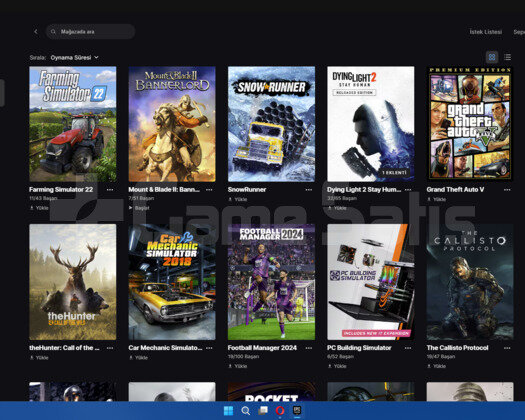Click the Grand Theft Auto V title text
The width and height of the screenshot is (525, 420).
455,190
